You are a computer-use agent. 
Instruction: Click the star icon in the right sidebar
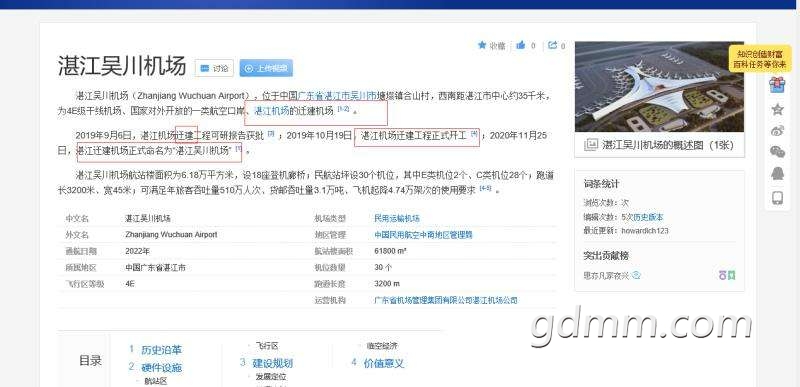click(777, 109)
